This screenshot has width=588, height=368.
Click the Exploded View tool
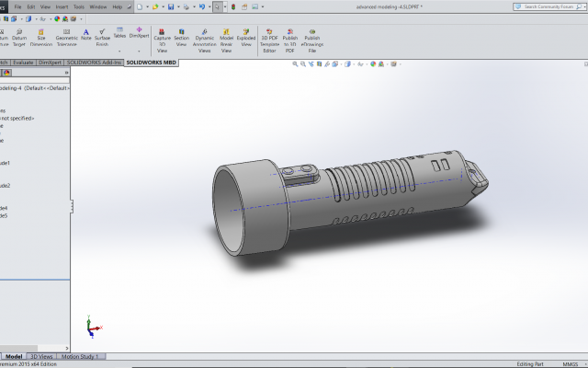pyautogui.click(x=246, y=38)
